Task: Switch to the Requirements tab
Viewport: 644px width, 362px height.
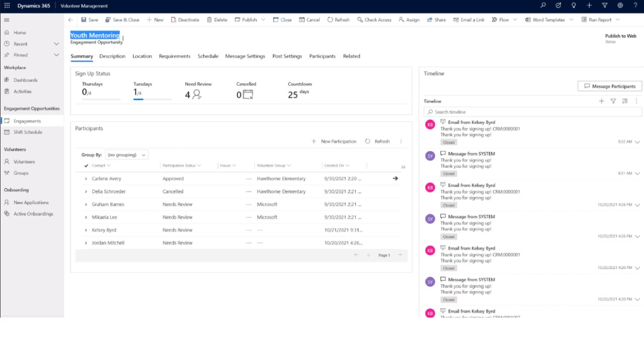Action: coord(175,56)
